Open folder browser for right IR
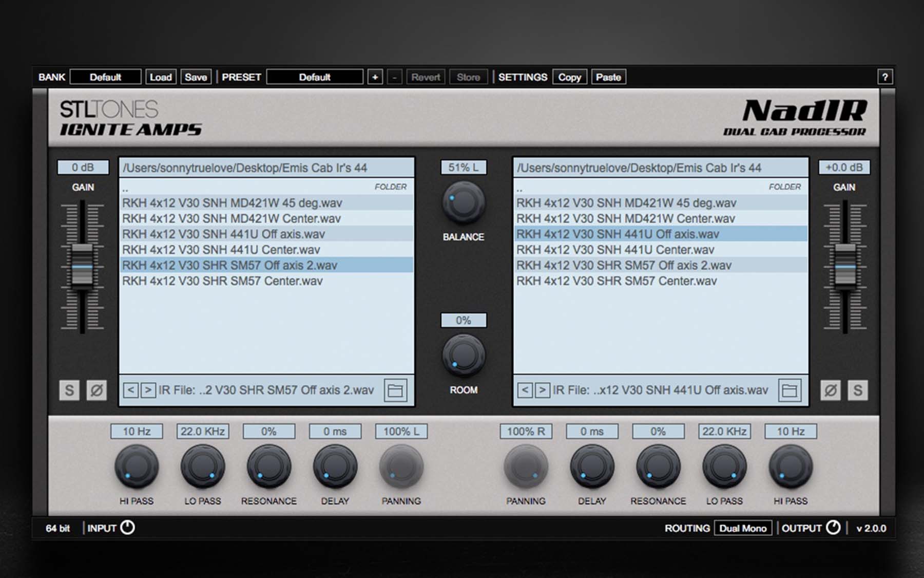The image size is (924, 578). pyautogui.click(x=790, y=390)
